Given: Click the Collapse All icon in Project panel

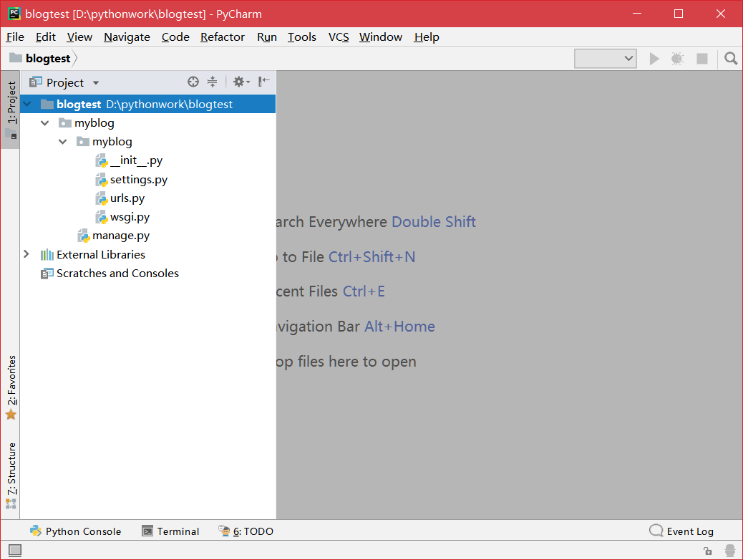Looking at the screenshot, I should click(x=213, y=82).
